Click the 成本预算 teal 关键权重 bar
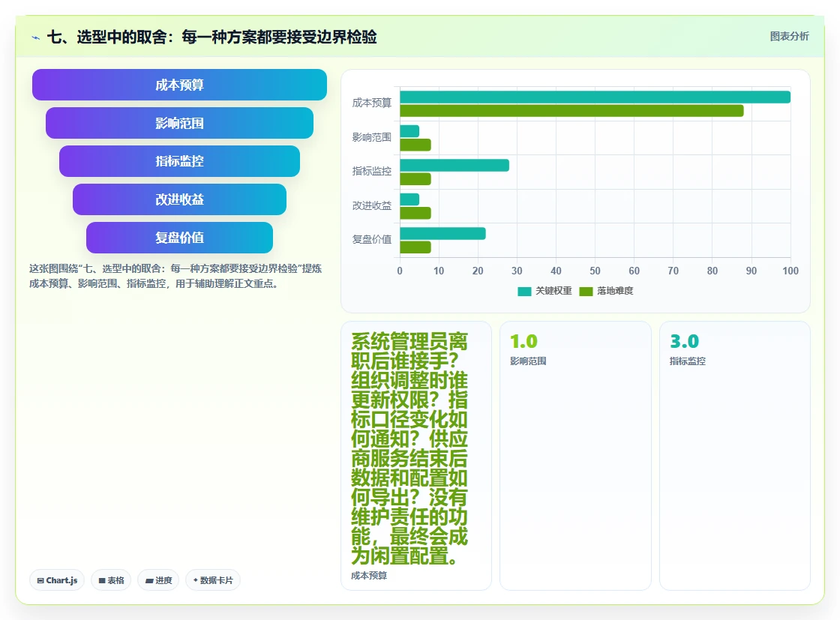Screen dimensions: 840x620 (x=595, y=97)
